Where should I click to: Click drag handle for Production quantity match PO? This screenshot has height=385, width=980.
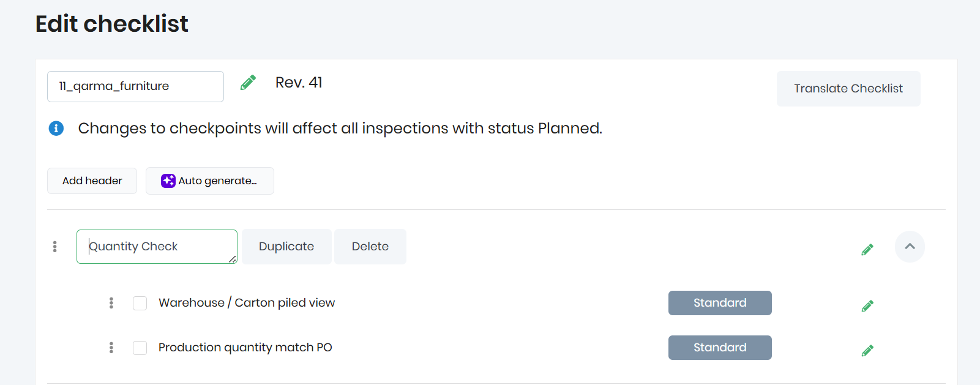click(111, 348)
